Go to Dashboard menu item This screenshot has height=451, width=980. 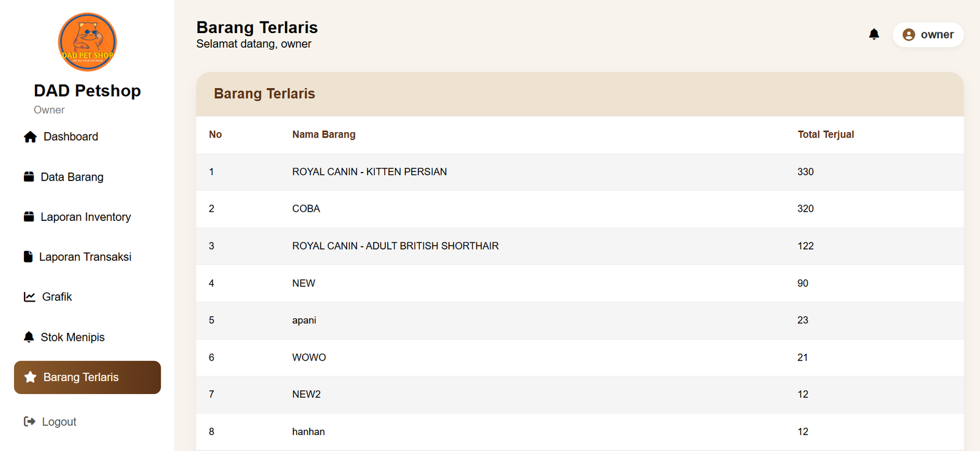coord(88,136)
